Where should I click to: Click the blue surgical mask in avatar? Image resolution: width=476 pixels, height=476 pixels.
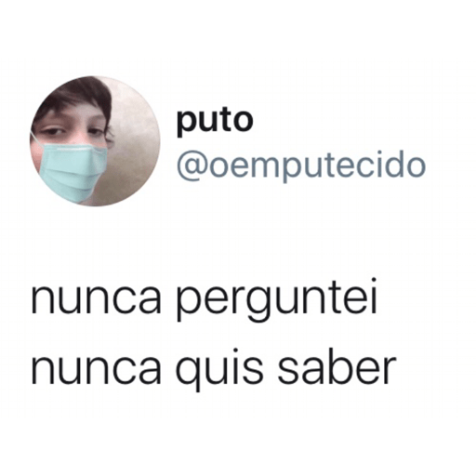point(73,173)
